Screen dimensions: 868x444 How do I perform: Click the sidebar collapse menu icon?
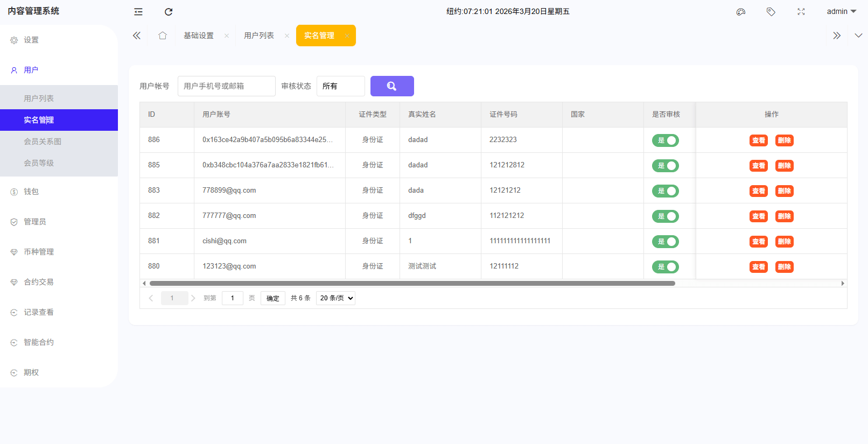click(138, 12)
